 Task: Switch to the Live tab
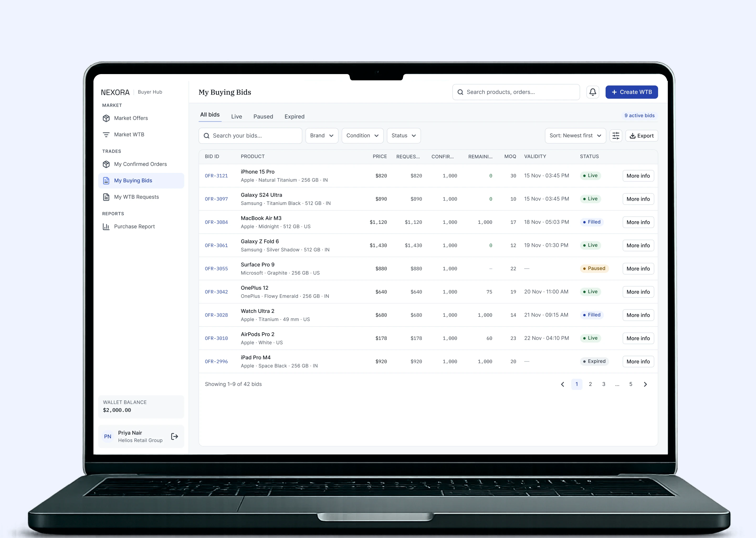pyautogui.click(x=237, y=117)
